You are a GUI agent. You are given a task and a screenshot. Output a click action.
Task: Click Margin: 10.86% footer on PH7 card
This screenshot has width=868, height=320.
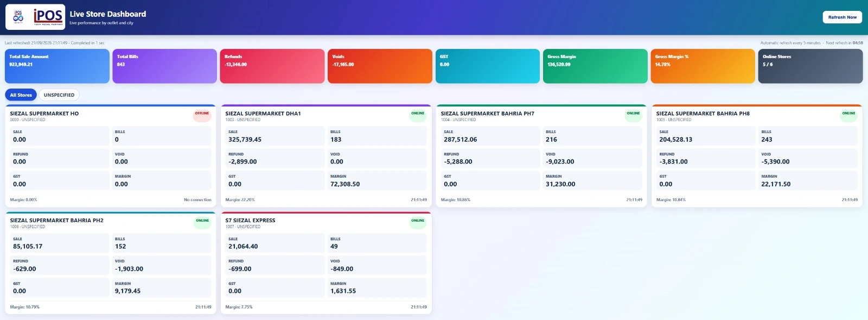point(455,200)
